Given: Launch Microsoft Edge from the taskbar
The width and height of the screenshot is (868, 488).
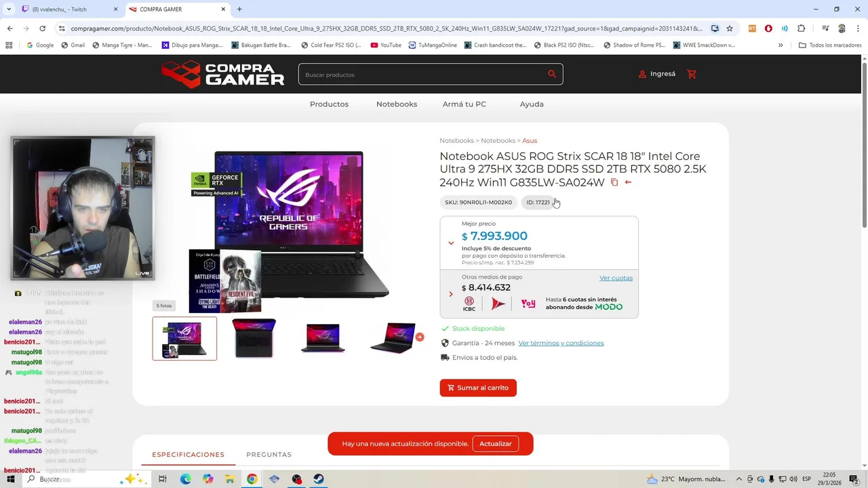Looking at the screenshot, I should (x=185, y=479).
